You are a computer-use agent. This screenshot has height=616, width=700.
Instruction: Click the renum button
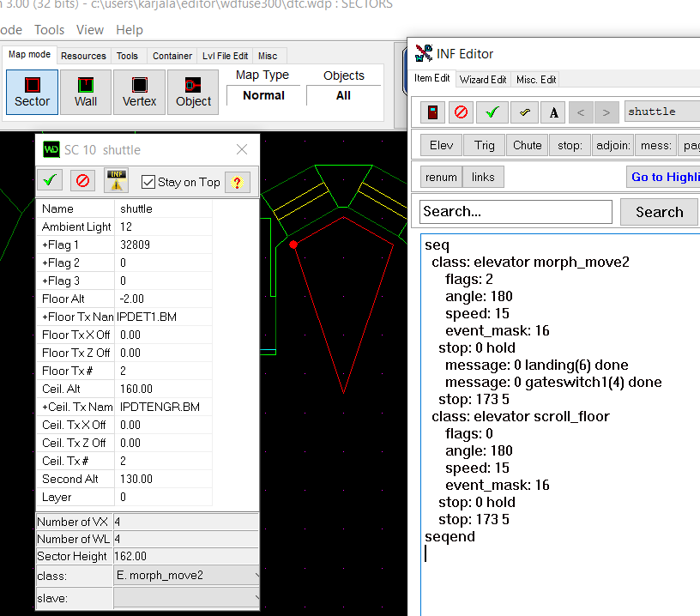click(x=441, y=177)
